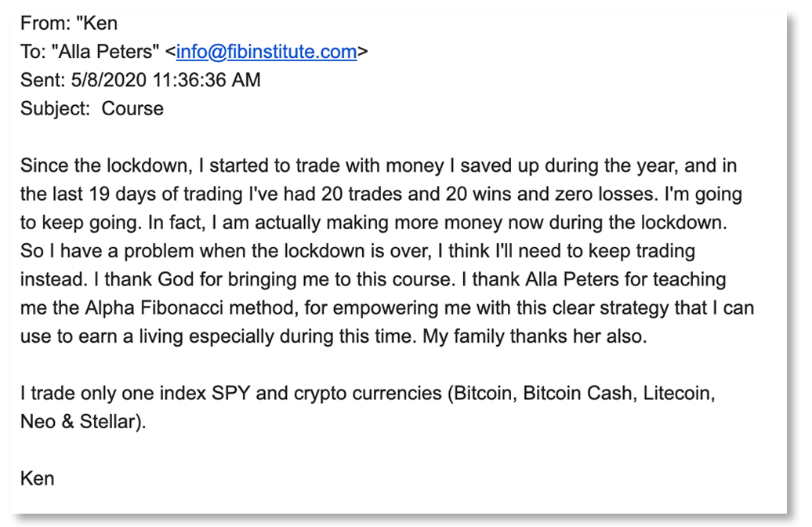Click the word SPY in index line
812x527 pixels.
coord(231,394)
